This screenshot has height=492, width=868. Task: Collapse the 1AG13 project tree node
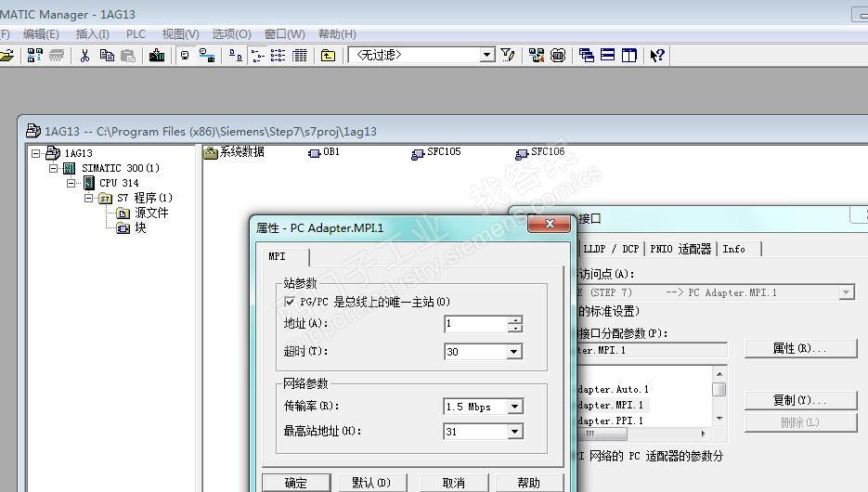click(x=36, y=153)
